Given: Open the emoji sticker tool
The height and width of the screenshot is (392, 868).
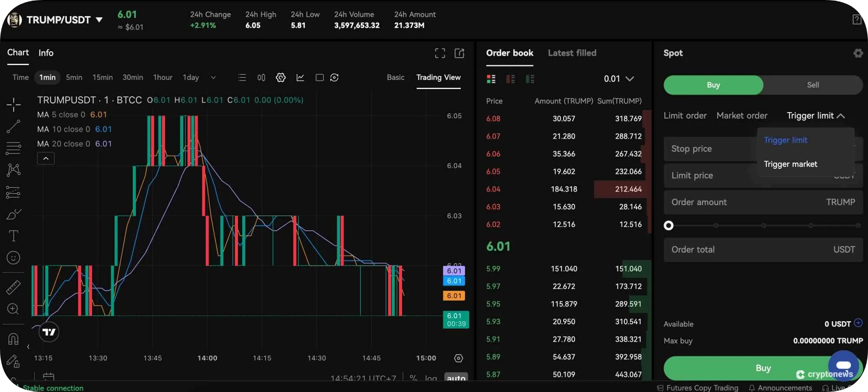Looking at the screenshot, I should click(x=13, y=258).
